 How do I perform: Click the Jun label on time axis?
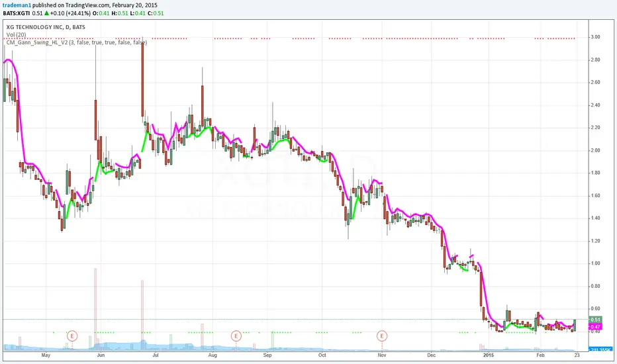[x=101, y=355]
